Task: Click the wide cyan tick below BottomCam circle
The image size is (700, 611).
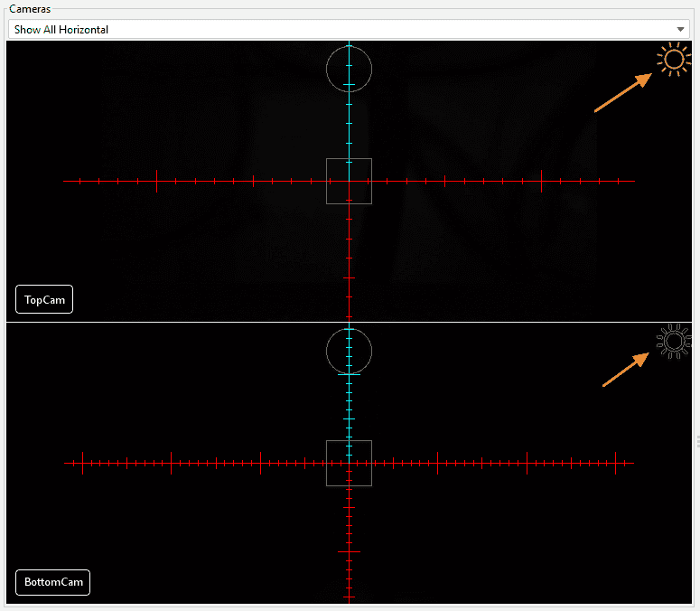Action: pos(349,373)
